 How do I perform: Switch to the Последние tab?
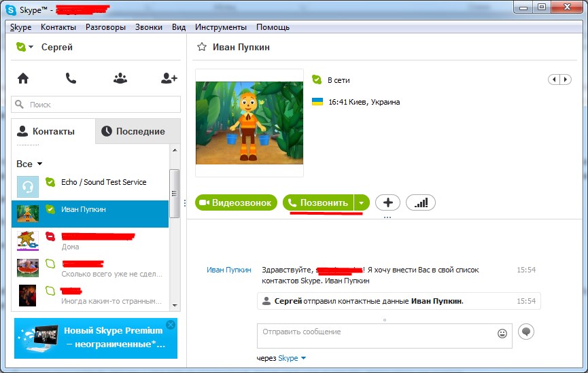click(138, 131)
